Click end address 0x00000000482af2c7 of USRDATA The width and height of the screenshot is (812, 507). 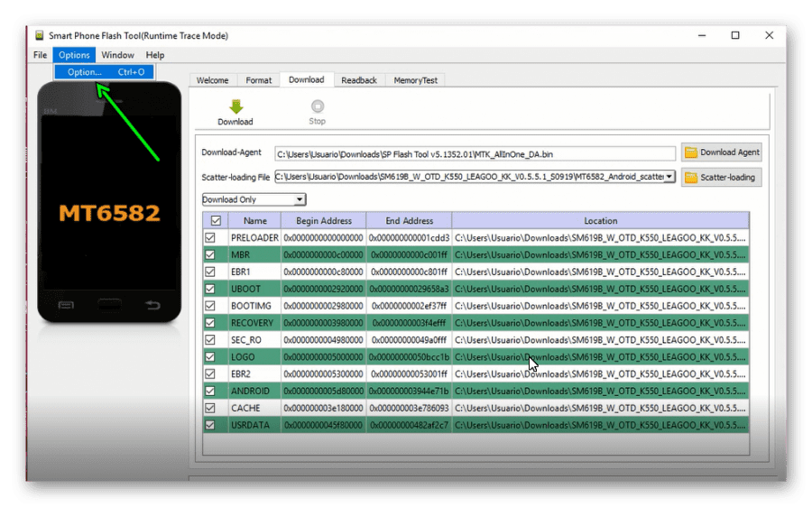click(409, 425)
